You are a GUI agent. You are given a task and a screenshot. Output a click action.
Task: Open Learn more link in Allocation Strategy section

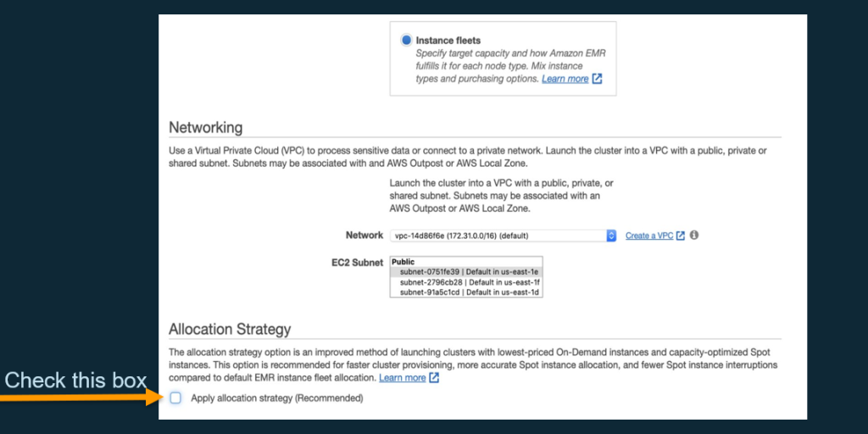403,378
